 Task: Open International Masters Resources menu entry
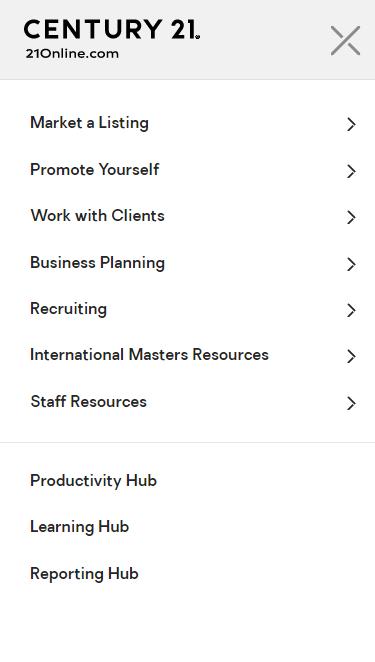pos(149,355)
